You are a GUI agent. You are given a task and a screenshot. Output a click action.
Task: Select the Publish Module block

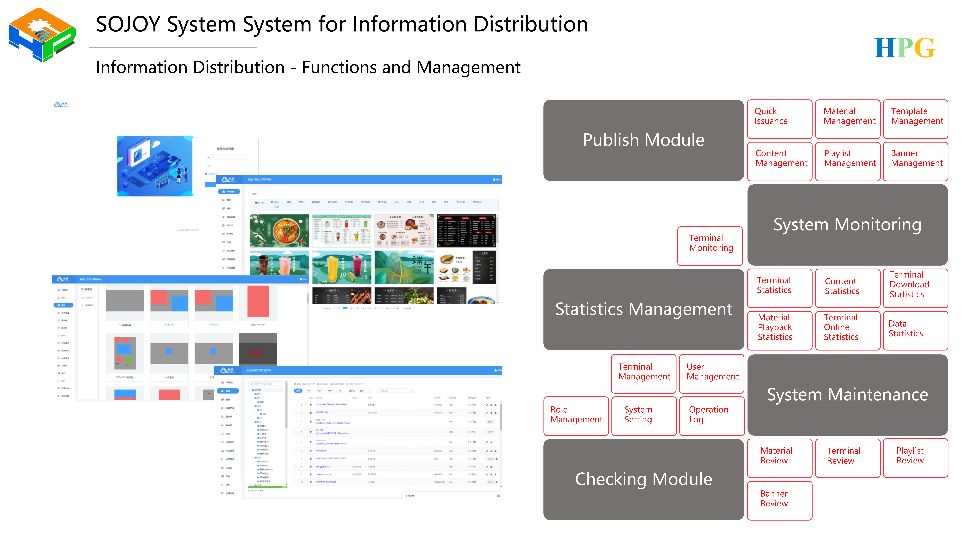tap(643, 140)
